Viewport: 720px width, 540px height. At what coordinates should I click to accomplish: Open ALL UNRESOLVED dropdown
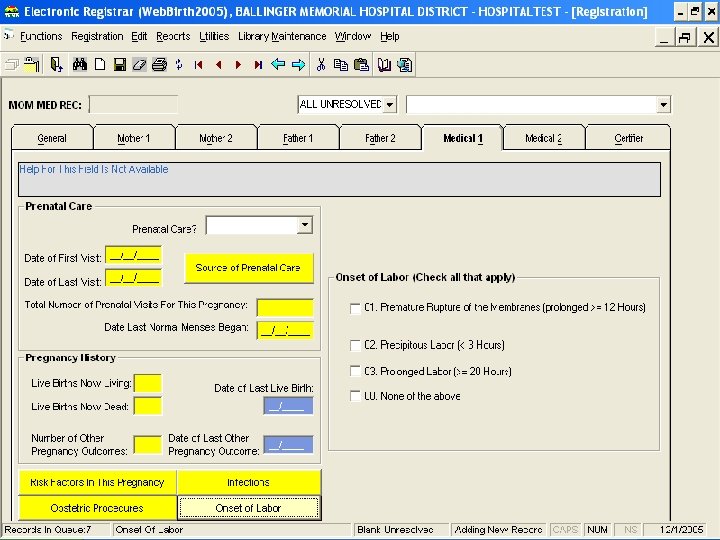click(x=390, y=105)
